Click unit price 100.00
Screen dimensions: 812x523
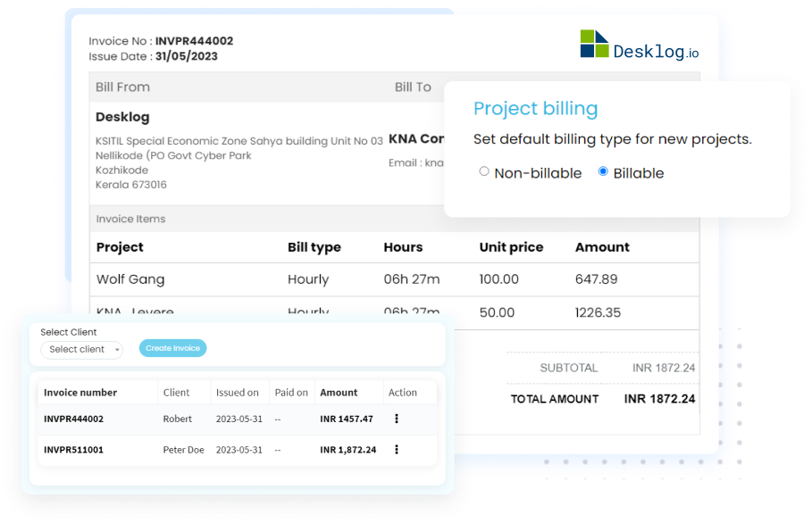pos(498,279)
